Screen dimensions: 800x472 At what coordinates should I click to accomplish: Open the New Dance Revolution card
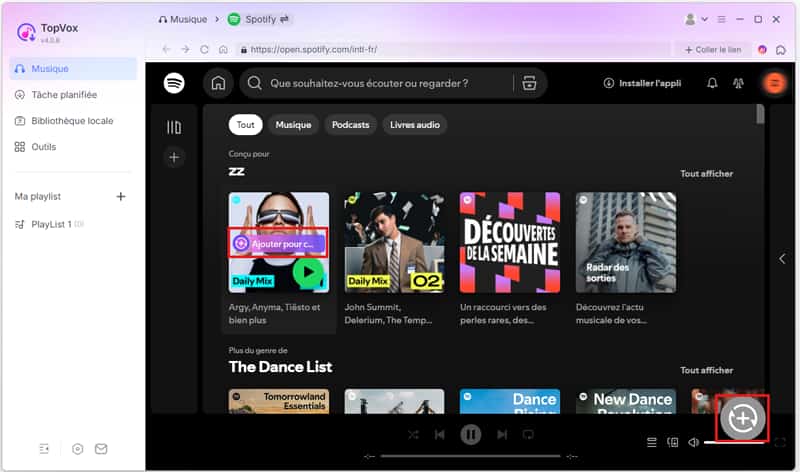coord(626,401)
